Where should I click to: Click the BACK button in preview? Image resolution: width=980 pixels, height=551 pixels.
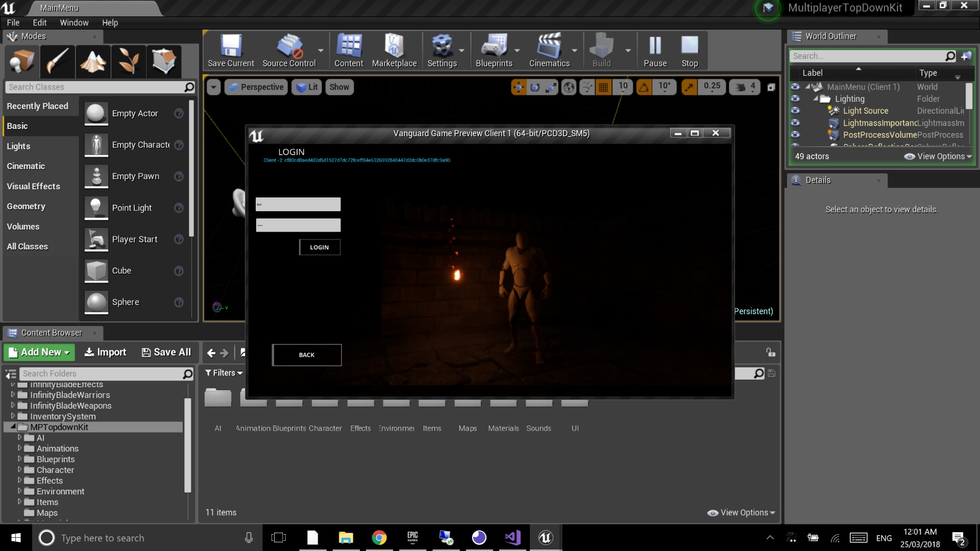(x=307, y=355)
